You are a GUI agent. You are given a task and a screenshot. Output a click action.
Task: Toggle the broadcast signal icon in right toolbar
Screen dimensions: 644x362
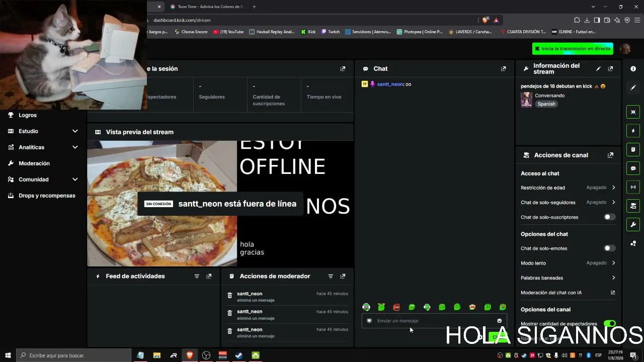(x=633, y=187)
